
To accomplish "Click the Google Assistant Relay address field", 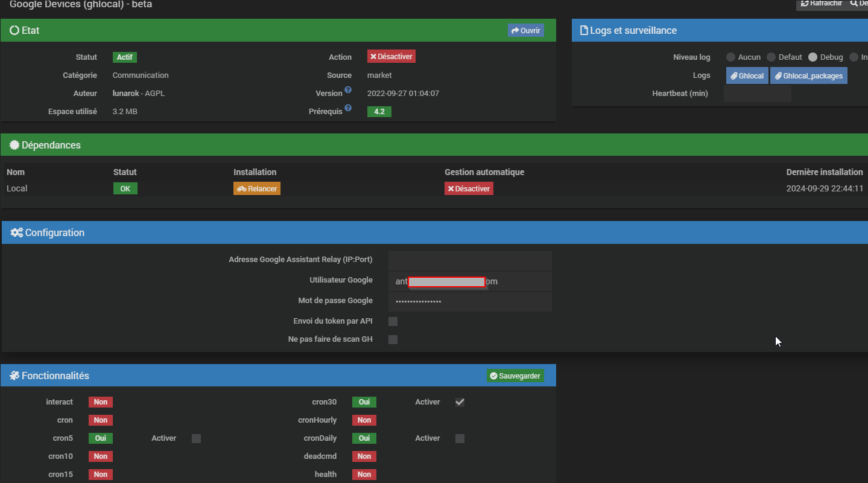I will tap(470, 261).
